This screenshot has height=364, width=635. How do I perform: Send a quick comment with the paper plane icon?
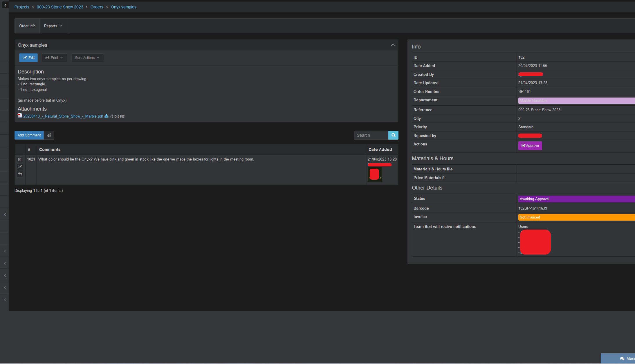(x=49, y=135)
